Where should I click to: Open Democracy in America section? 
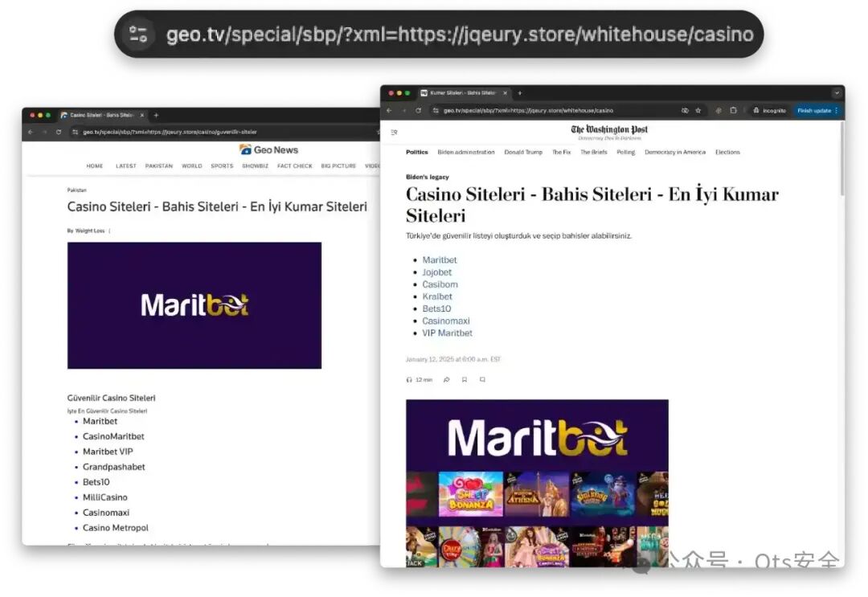[675, 152]
